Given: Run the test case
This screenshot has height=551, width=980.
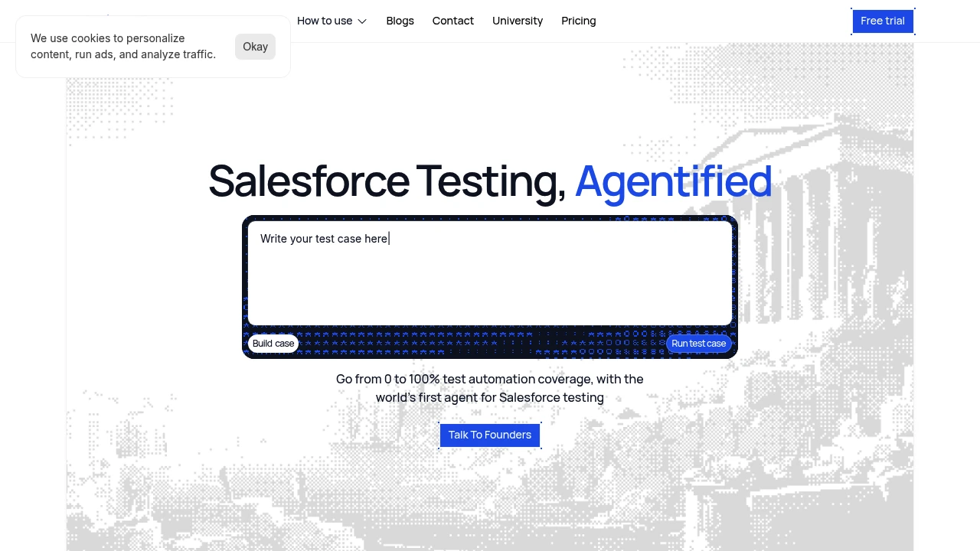Looking at the screenshot, I should point(698,344).
